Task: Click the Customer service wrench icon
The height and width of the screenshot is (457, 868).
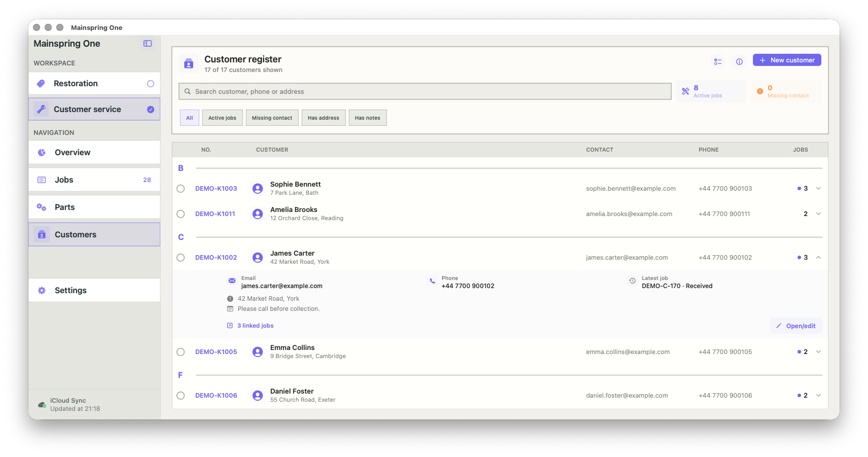Action: pyautogui.click(x=41, y=109)
